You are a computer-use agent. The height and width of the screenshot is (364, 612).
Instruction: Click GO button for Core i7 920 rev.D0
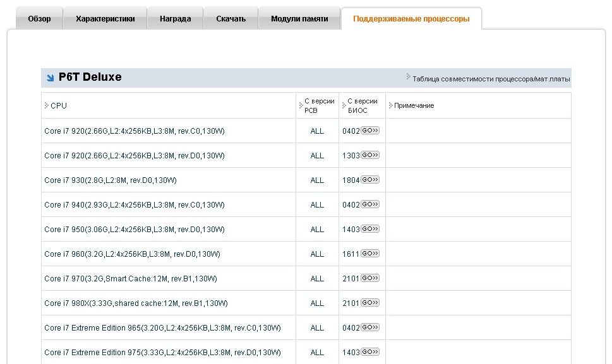(370, 155)
